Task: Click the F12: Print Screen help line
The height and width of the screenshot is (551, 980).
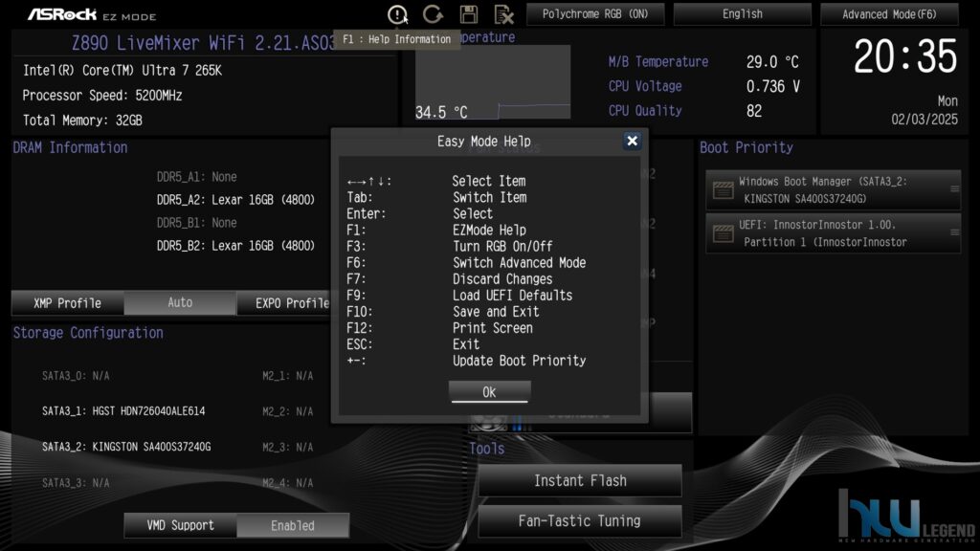Action: pyautogui.click(x=439, y=327)
